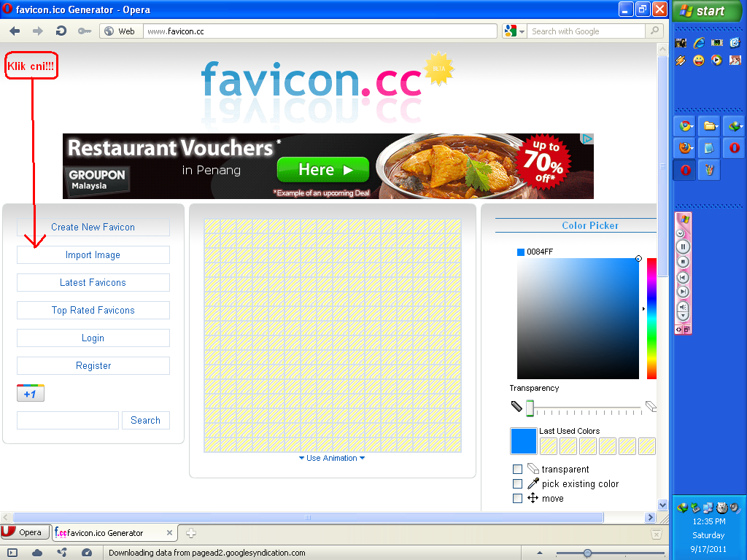This screenshot has width=747, height=560.
Task: Click the site search text field
Action: pos(68,421)
